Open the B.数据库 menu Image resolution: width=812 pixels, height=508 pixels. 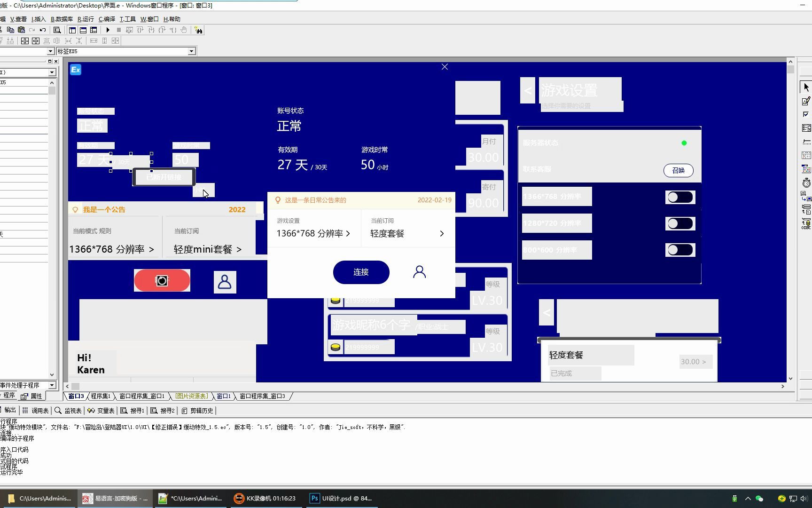coord(62,19)
